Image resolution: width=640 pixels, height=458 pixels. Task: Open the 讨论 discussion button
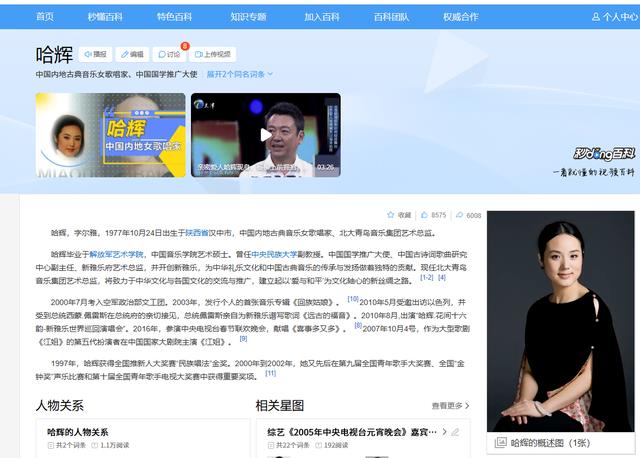pos(169,54)
